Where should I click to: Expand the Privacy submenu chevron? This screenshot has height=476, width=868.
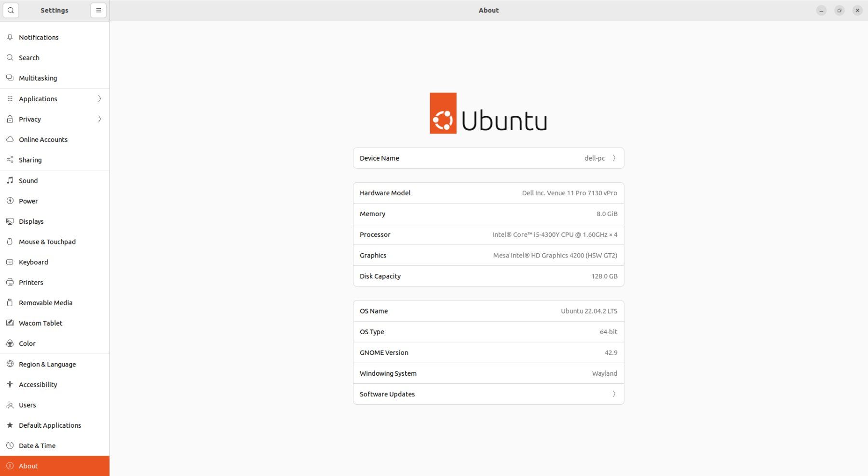pos(99,119)
